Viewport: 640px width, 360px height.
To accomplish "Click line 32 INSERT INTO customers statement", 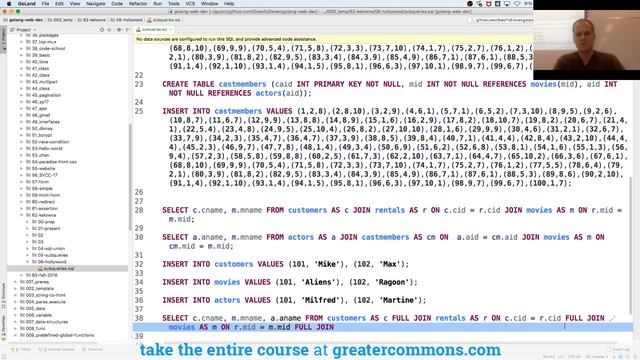I will [285, 264].
